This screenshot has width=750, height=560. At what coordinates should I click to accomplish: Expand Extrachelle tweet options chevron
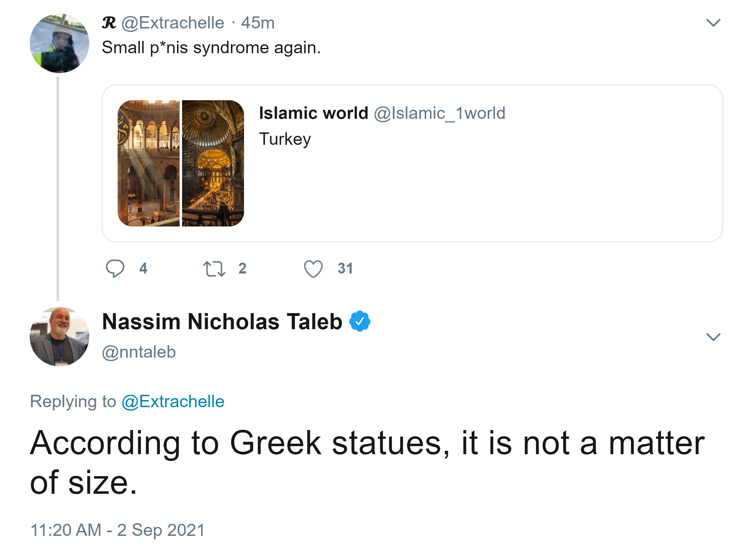[x=713, y=23]
